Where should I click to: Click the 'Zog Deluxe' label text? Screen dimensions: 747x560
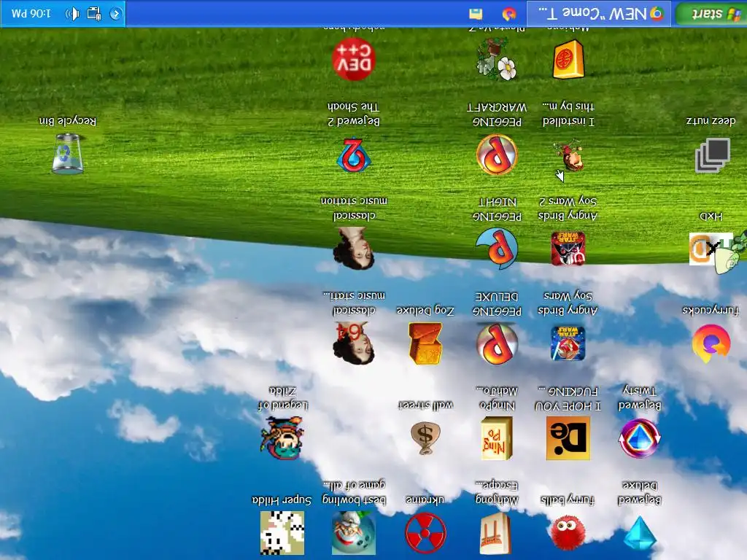(425, 311)
